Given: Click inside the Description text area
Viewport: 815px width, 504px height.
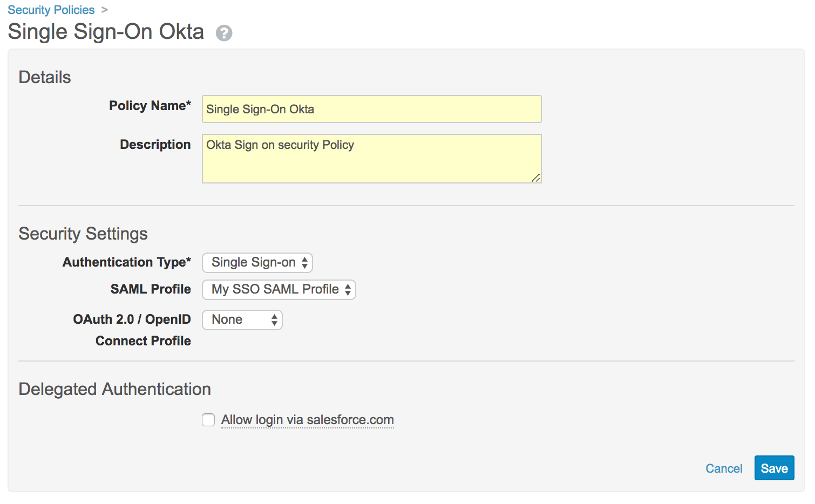Looking at the screenshot, I should (371, 159).
